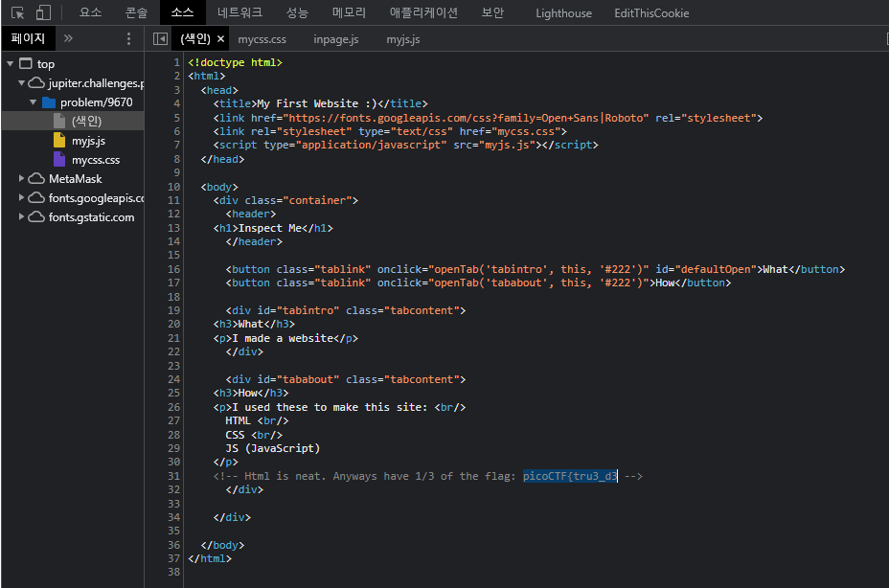The width and height of the screenshot is (889, 588).
Task: Click 'JS (JavaScript)' text on line 29
Action: point(273,448)
